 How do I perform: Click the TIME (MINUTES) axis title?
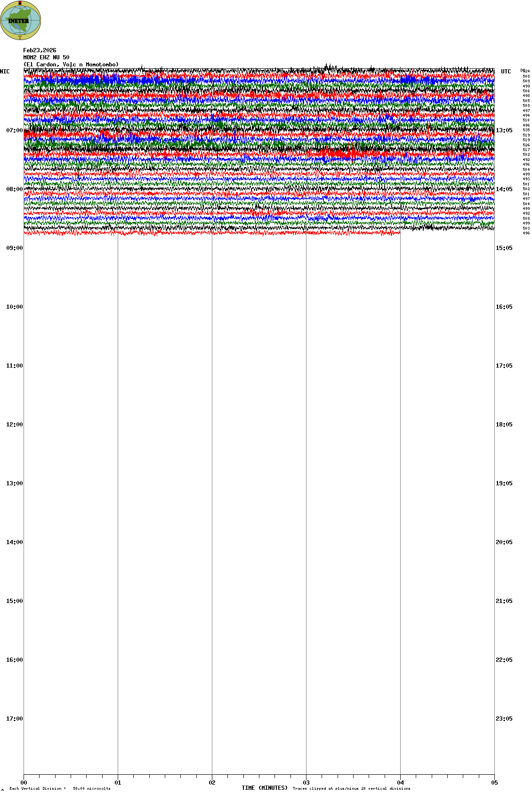(264, 788)
